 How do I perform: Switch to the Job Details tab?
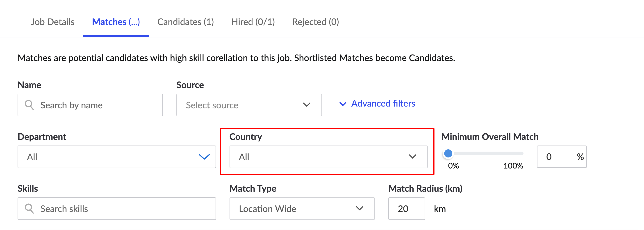click(52, 22)
